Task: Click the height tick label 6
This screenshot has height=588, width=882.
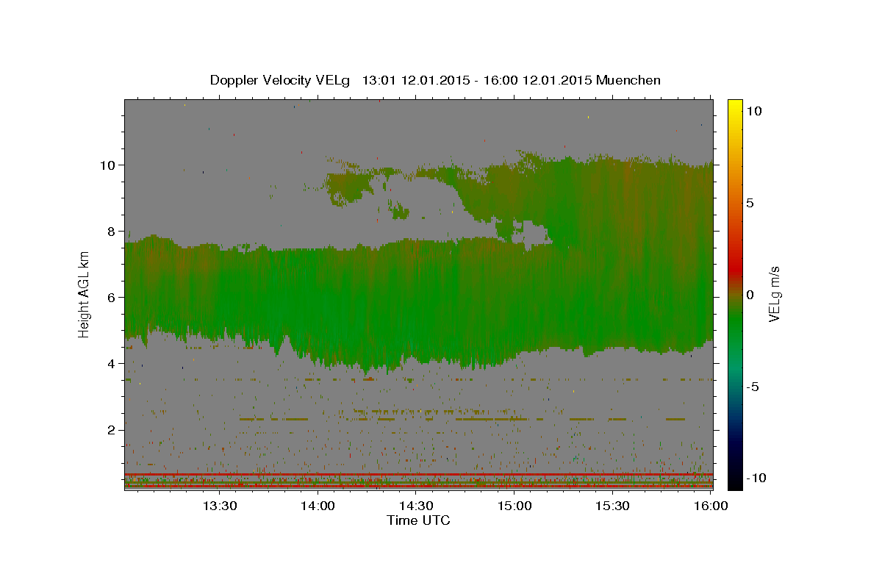Action: pos(112,298)
